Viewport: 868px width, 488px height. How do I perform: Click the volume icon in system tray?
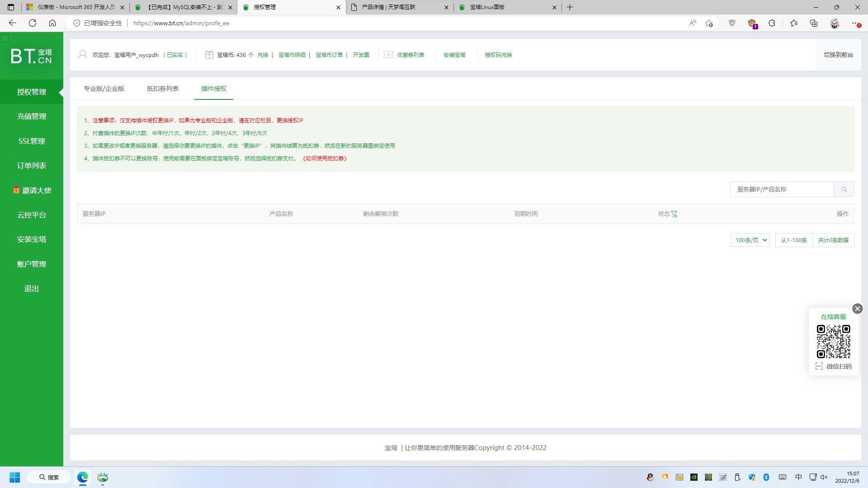click(x=824, y=477)
